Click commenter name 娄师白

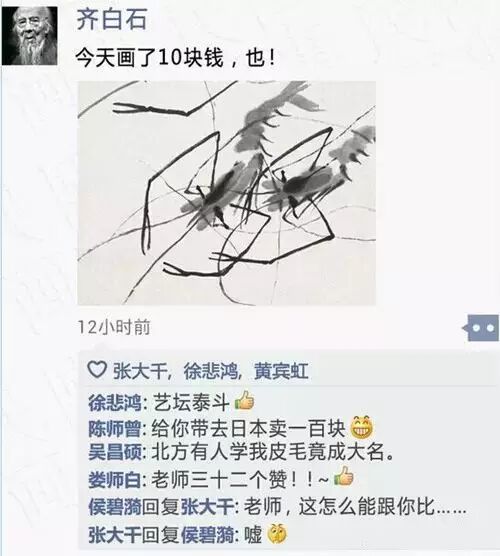point(115,481)
